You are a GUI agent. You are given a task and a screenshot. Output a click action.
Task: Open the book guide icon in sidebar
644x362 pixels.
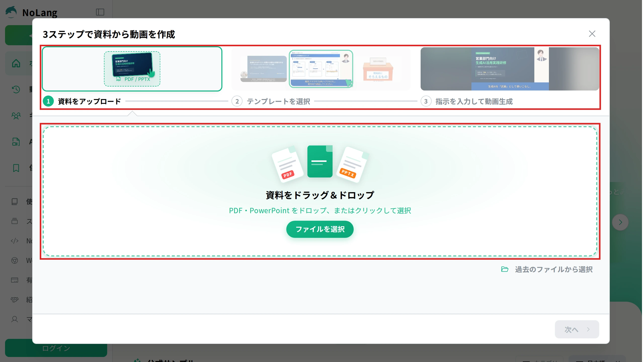15,201
